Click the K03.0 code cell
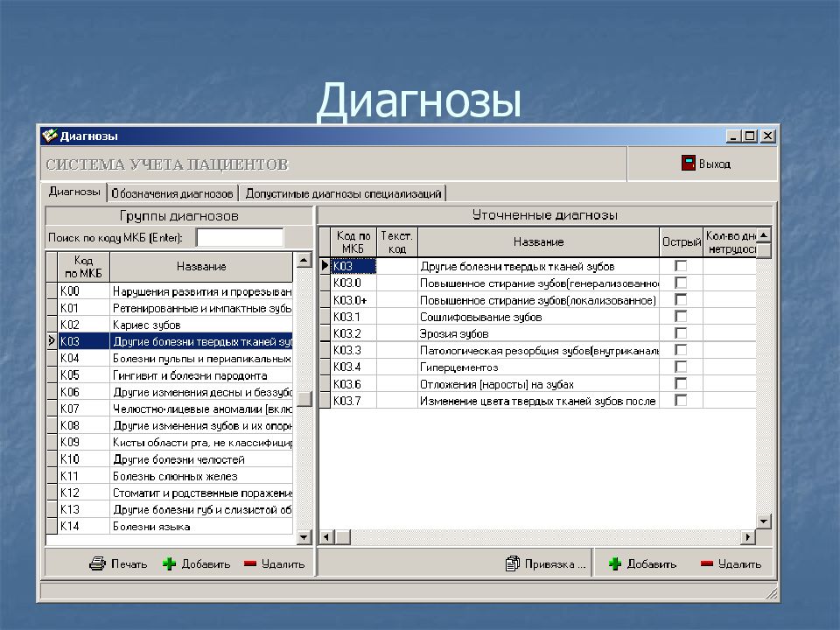 [353, 283]
